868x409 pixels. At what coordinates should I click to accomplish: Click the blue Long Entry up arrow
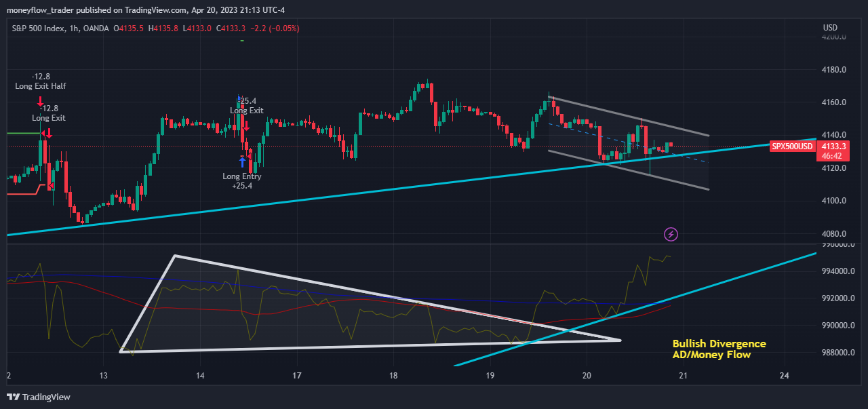coord(242,162)
